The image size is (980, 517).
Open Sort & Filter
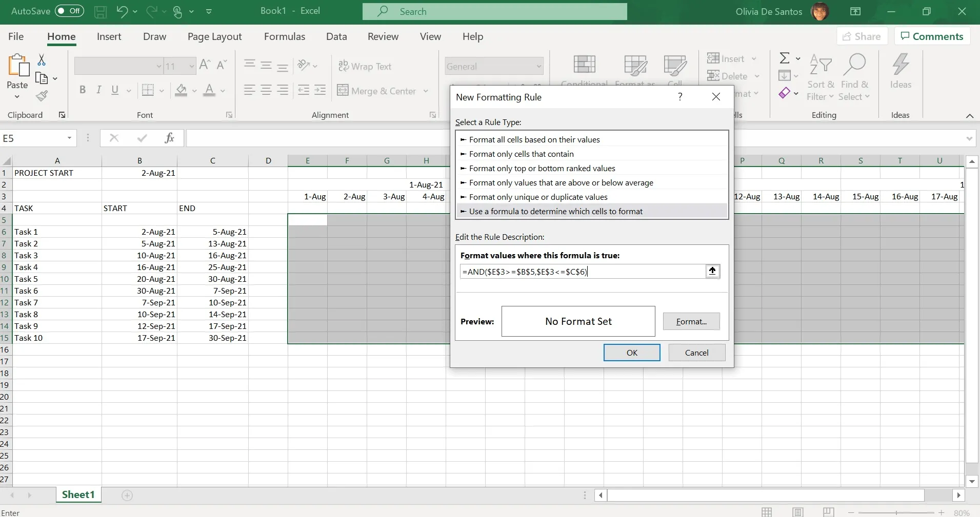[x=820, y=76]
